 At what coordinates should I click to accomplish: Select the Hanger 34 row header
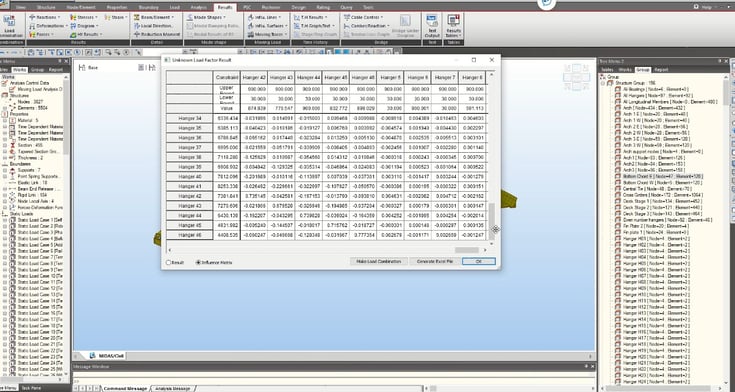pyautogui.click(x=189, y=119)
